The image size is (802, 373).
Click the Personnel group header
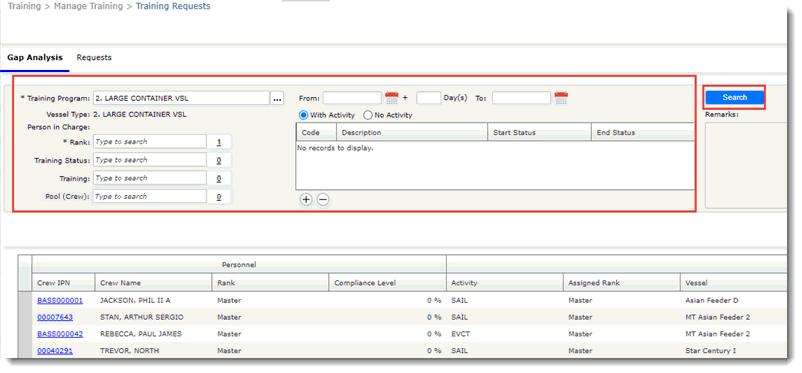click(x=239, y=265)
